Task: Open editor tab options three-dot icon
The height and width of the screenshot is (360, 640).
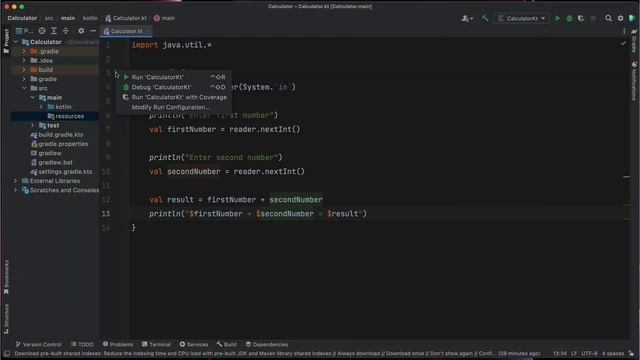Action: pyautogui.click(x=624, y=31)
